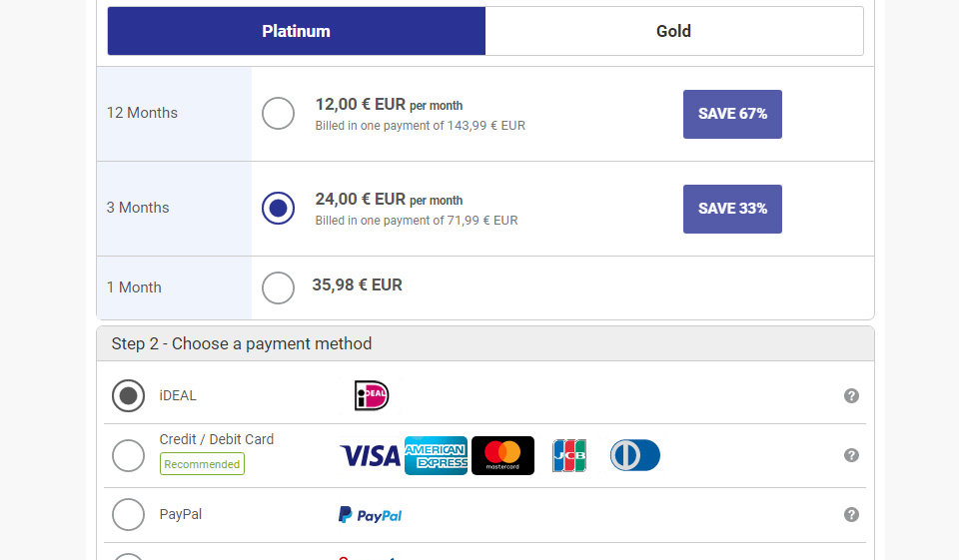Select iDEAL payment radio button
This screenshot has width=959, height=560.
tap(128, 396)
